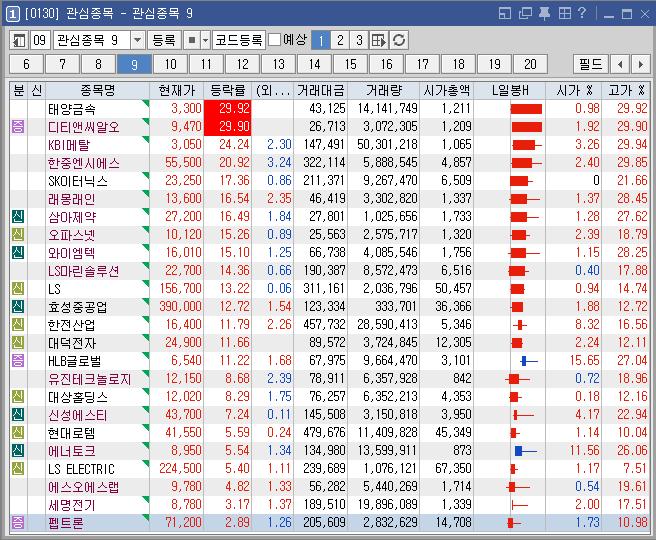Select the 세명전기 stock name

(x=72, y=504)
